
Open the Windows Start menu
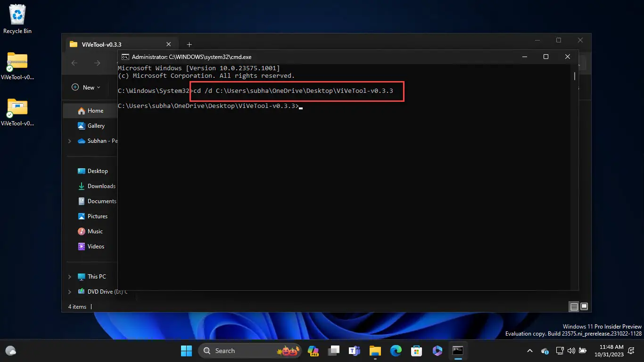click(x=186, y=351)
